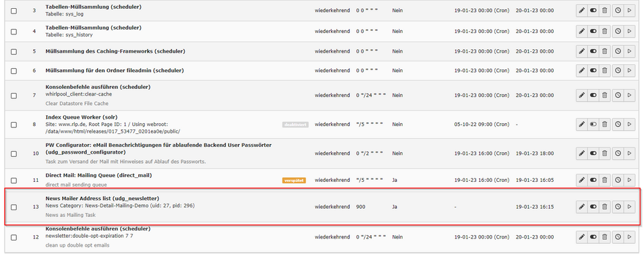Run the whirlpool_client:clear-cache task
Image resolution: width=644 pixels, height=256 pixels.
pos(628,95)
